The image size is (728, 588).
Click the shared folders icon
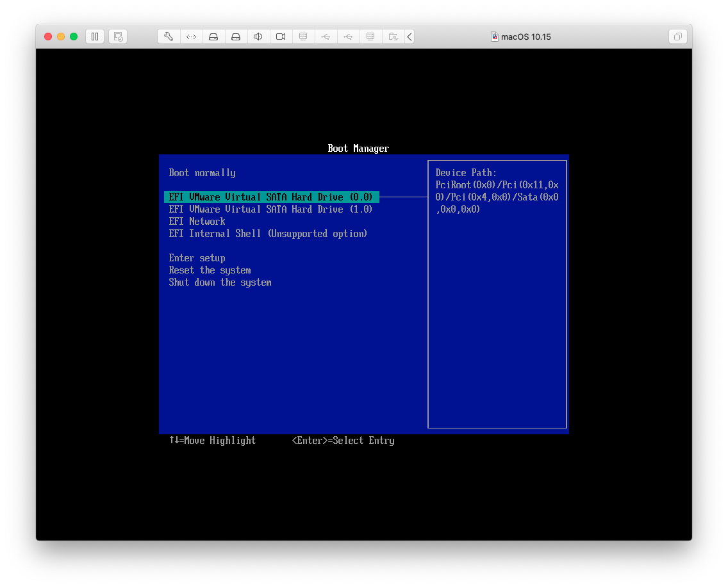click(x=393, y=37)
